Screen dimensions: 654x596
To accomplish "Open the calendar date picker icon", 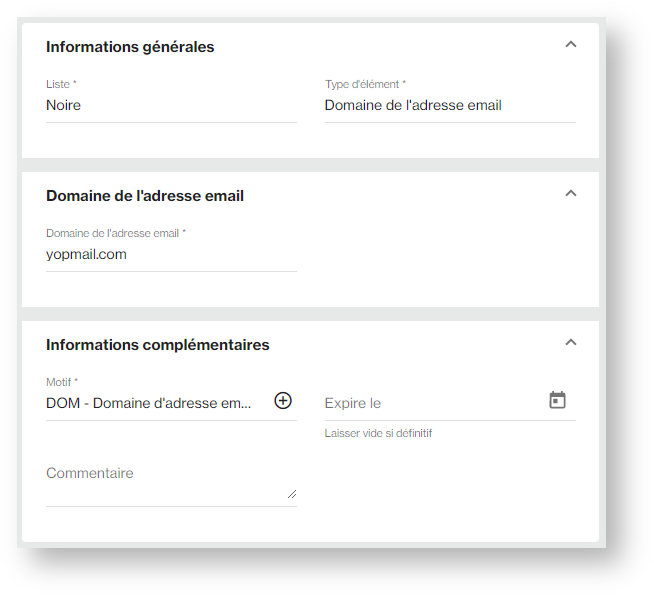I will (x=557, y=400).
